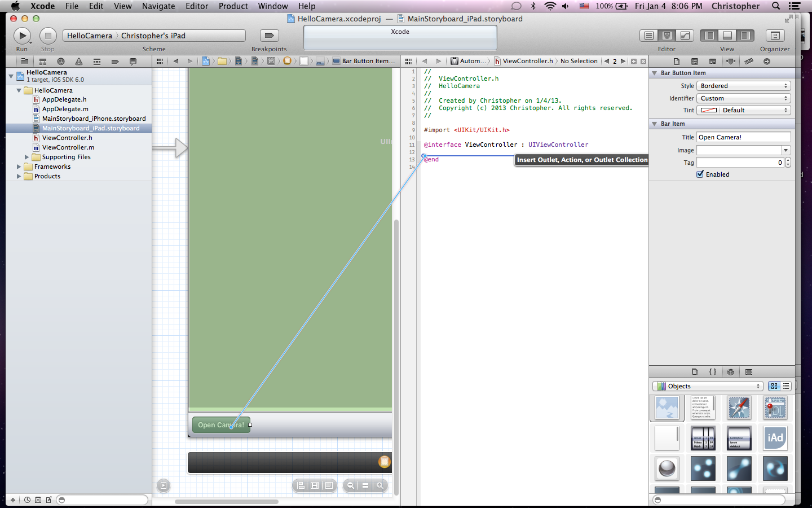Show the Project navigator

point(24,61)
